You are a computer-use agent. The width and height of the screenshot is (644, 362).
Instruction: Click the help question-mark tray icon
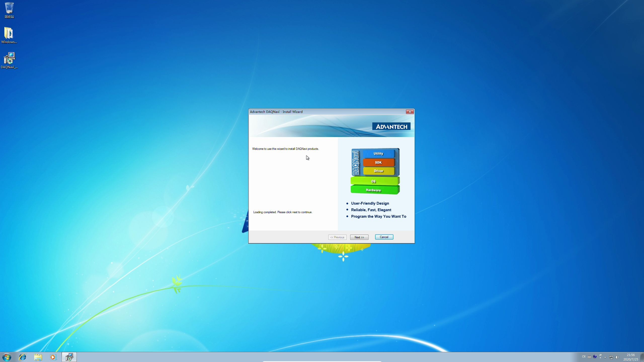595,357
